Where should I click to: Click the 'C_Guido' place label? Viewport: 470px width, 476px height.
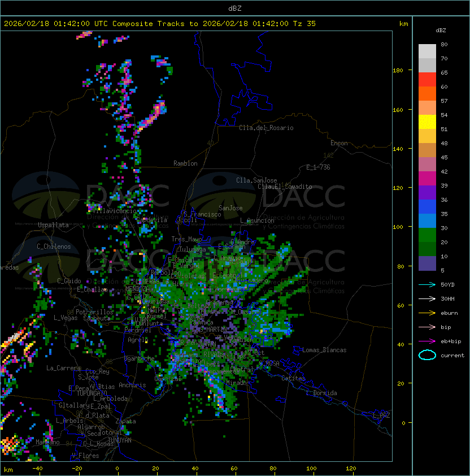[69, 281]
